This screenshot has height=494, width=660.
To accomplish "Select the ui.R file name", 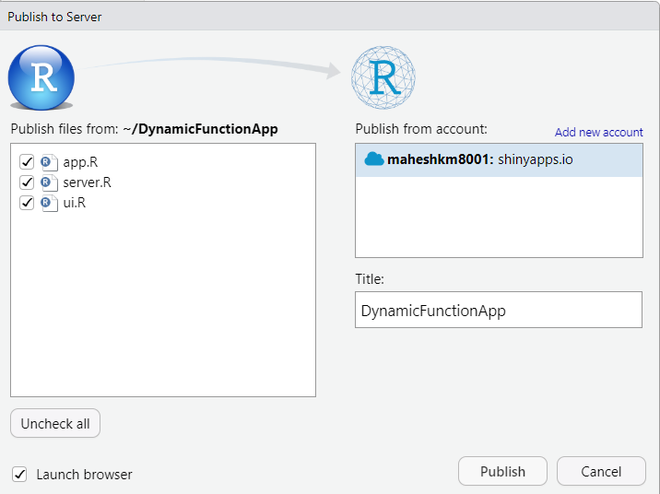I will pyautogui.click(x=75, y=203).
